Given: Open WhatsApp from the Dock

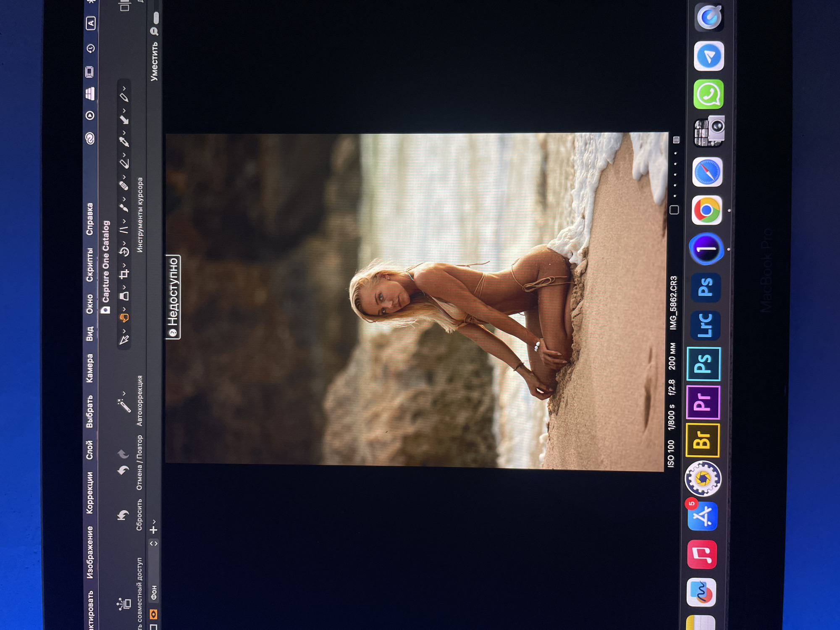Looking at the screenshot, I should coord(708,94).
